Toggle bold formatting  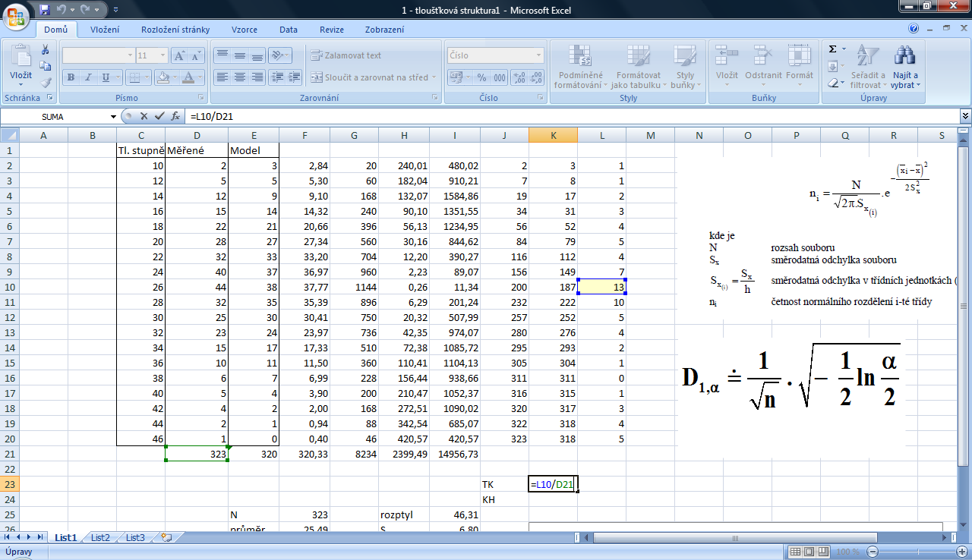(71, 77)
